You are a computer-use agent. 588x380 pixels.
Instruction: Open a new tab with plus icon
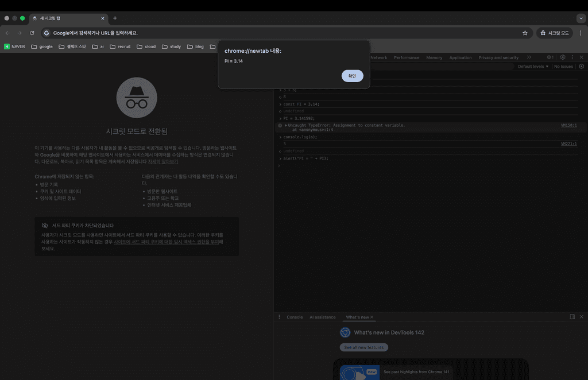click(115, 18)
